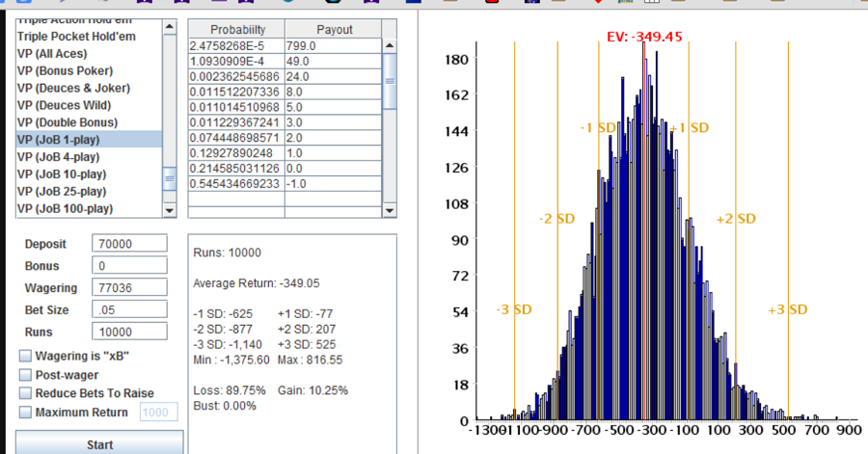This screenshot has width=868, height=454.
Task: Select payout cell 49.0
Action: pos(334,62)
